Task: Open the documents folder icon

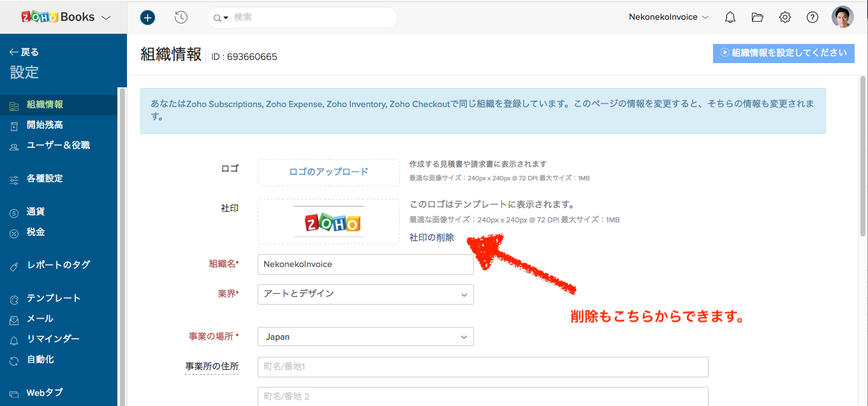Action: click(x=758, y=18)
